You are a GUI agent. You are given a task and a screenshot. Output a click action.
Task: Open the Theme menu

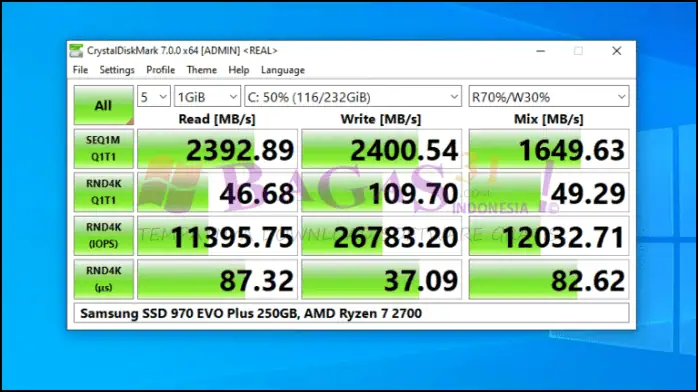tap(201, 70)
